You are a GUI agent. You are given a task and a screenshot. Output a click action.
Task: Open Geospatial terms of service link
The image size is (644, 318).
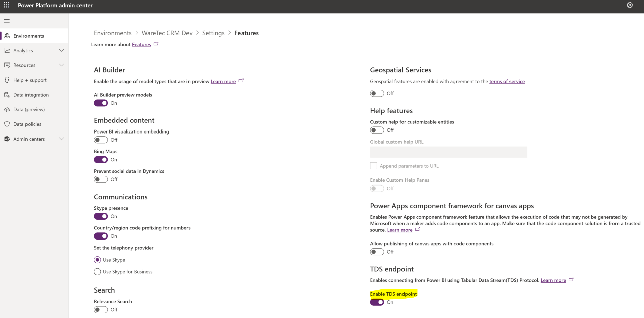pos(507,81)
